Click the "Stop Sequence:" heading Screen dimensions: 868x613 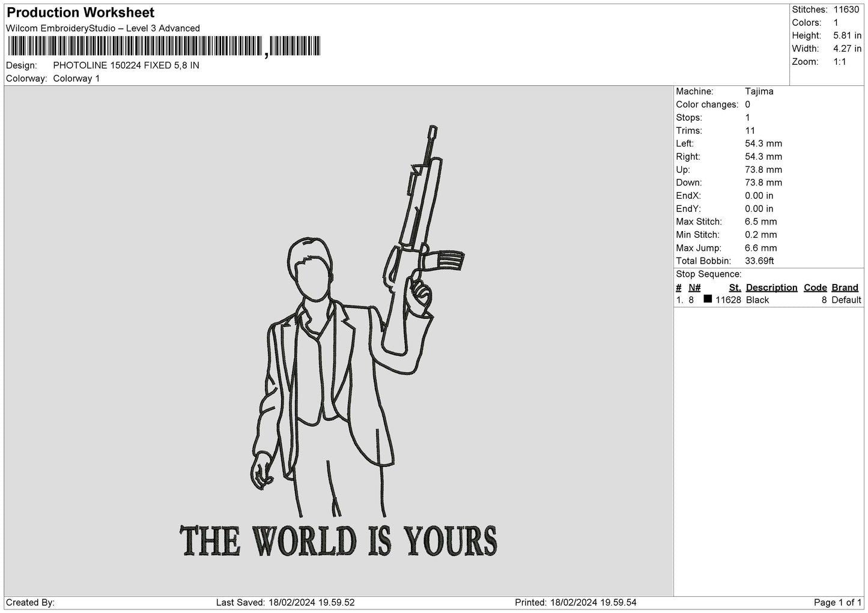(709, 274)
